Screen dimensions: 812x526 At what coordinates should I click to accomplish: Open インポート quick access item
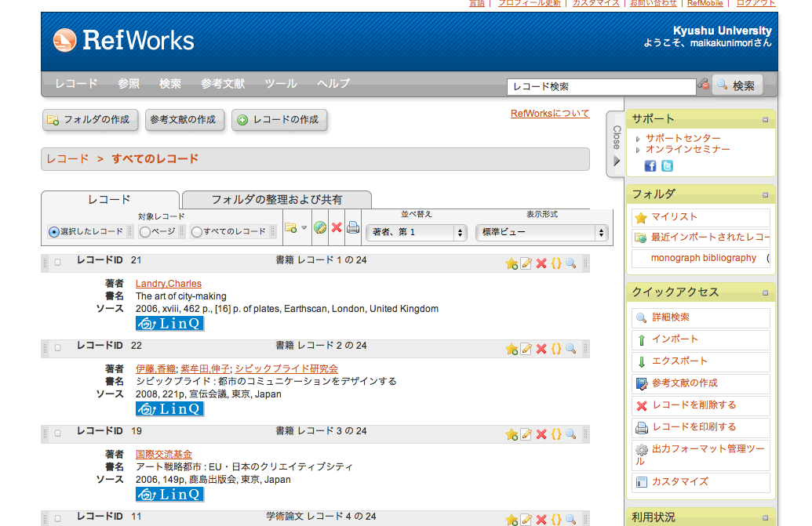(x=701, y=339)
